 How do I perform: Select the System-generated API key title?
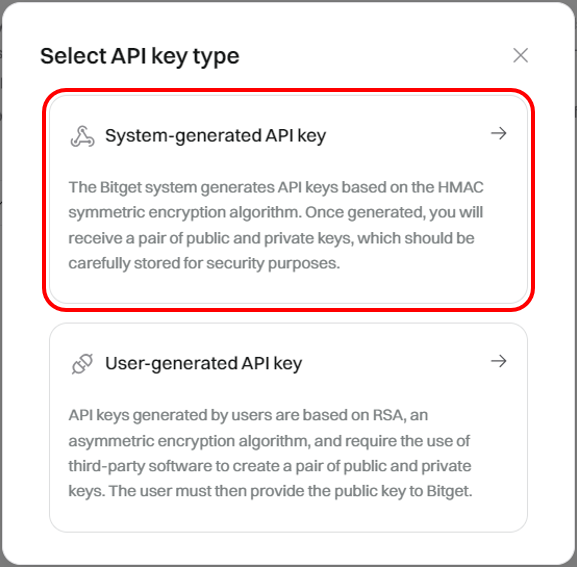click(216, 136)
